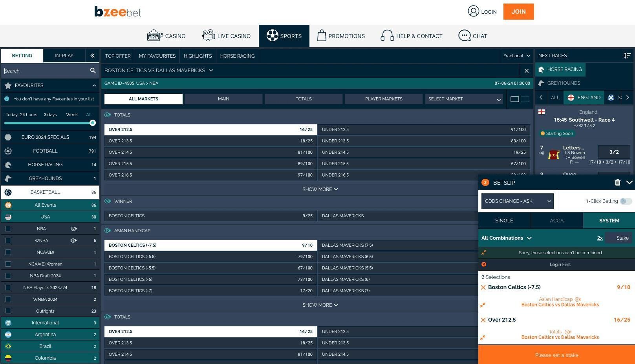Image resolution: width=635 pixels, height=364 pixels.
Task: Collapse the Favourites section
Action: tap(94, 86)
